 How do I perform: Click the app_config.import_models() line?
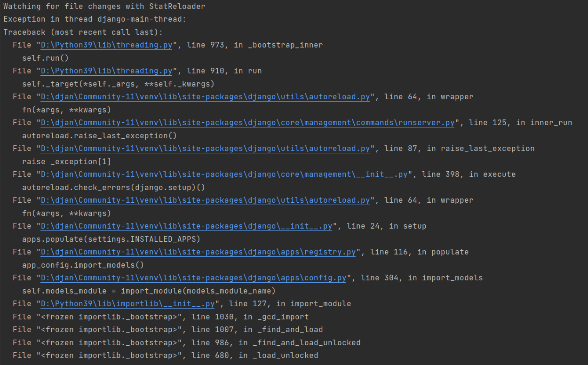pos(83,265)
